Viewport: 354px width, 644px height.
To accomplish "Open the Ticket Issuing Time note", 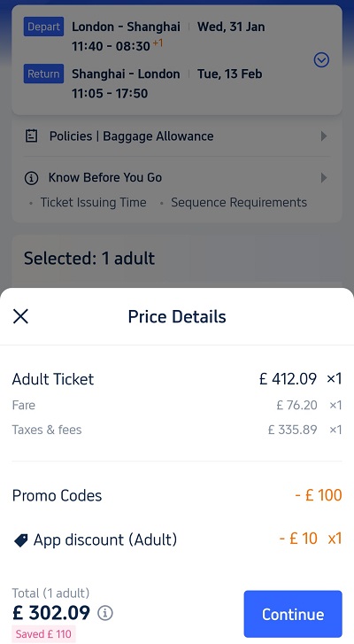I will 93,203.
